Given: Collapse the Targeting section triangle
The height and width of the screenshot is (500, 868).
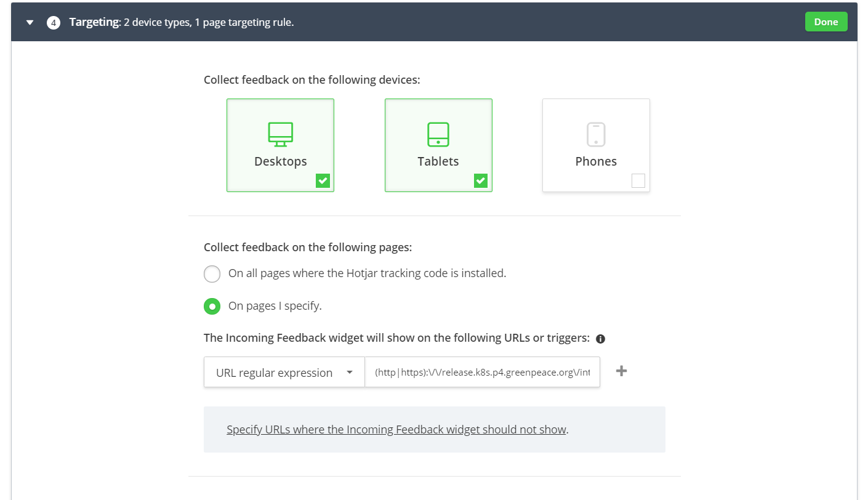Looking at the screenshot, I should 30,23.
